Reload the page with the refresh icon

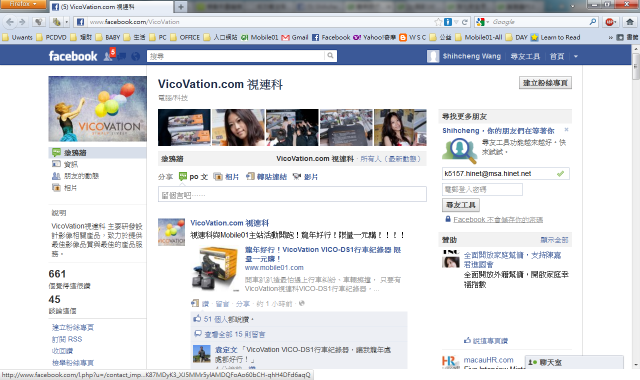tap(464, 22)
